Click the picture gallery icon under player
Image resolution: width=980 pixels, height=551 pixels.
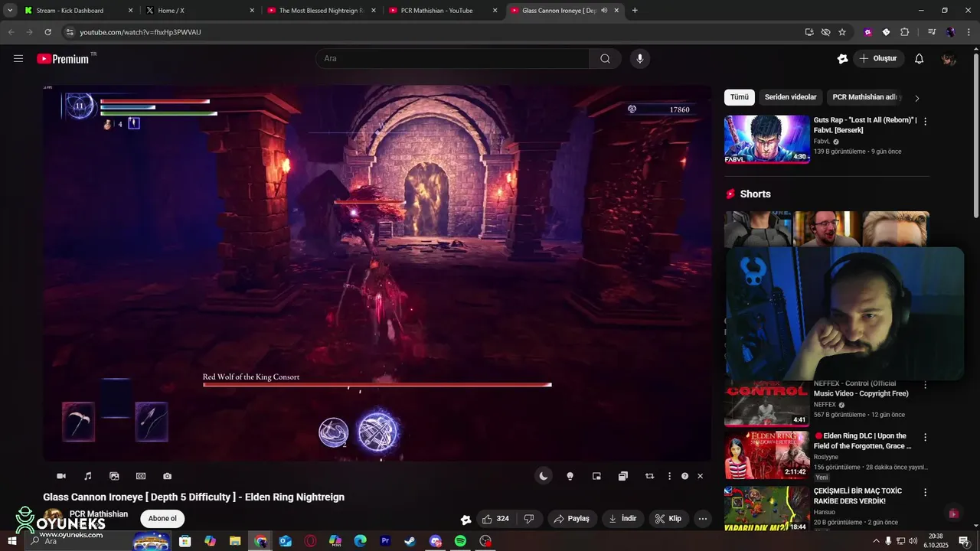[x=114, y=476]
